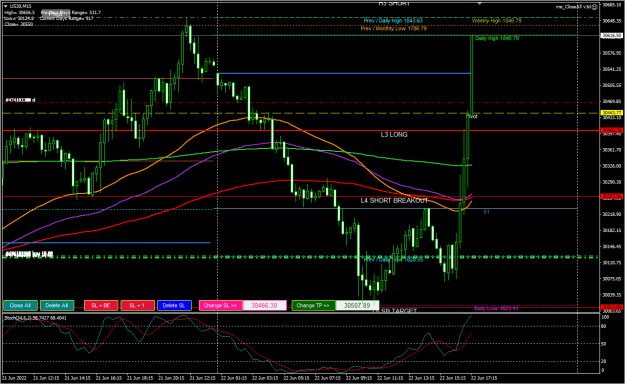Screen dimensions: 625x384
Task: Click the SL + 1 button
Action: [x=137, y=305]
